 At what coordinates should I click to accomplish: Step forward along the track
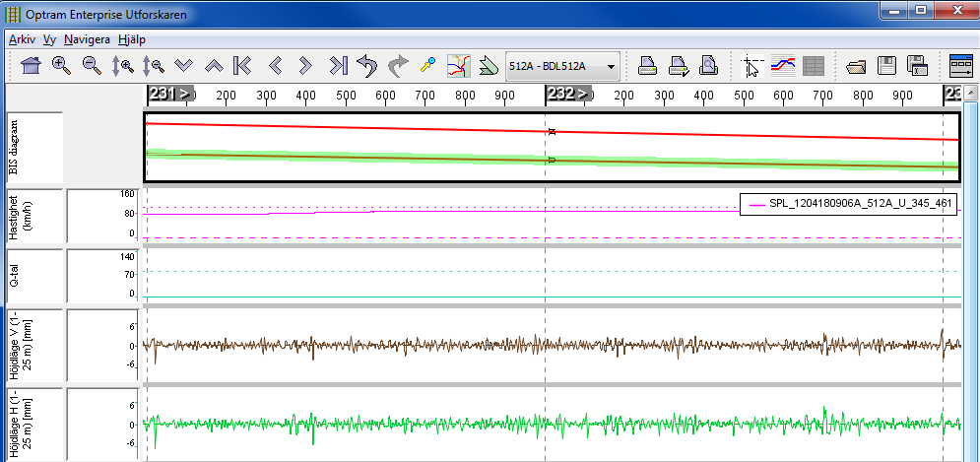point(305,66)
